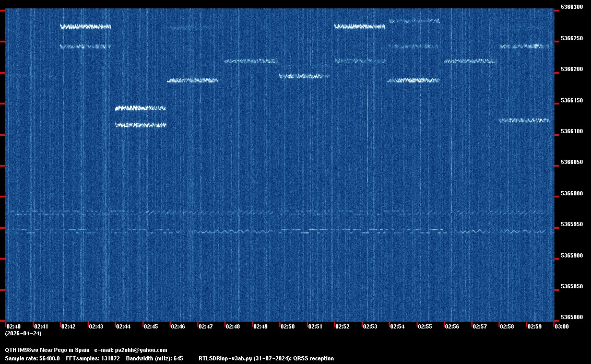This screenshot has width=591, height=364.
Task: Click the lower signal trace starting at 02:58
Action: 524,120
